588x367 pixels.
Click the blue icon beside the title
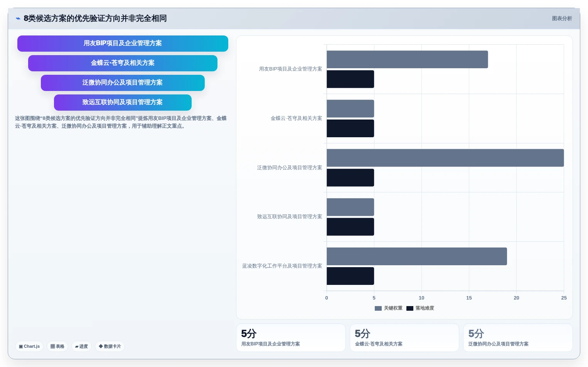point(18,19)
